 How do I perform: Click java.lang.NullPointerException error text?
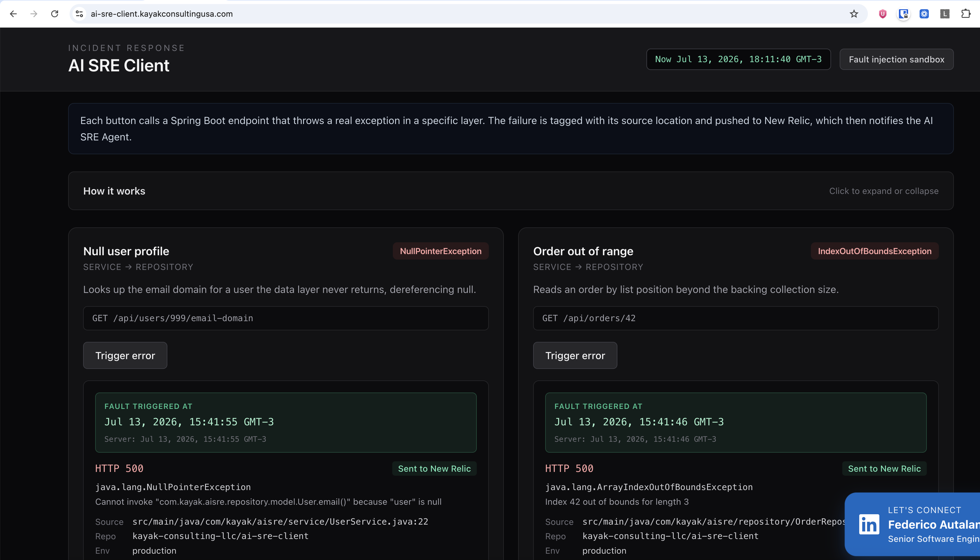173,487
